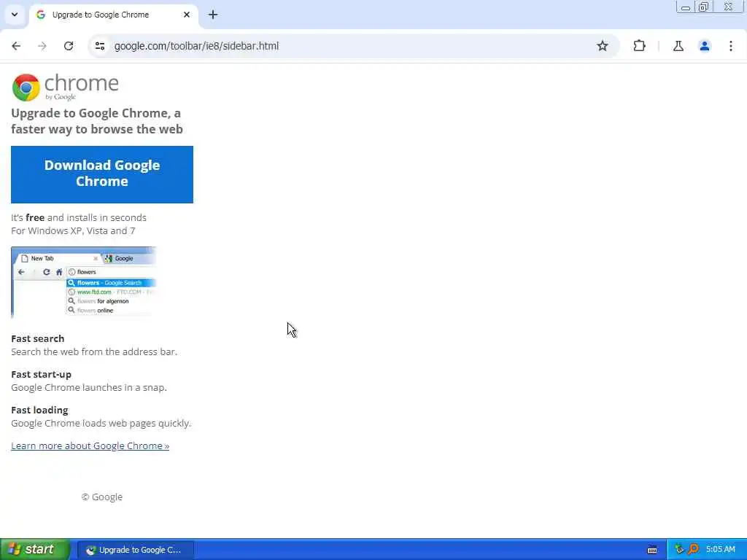Expand the tab search dropdown arrow
The image size is (747, 560).
pyautogui.click(x=15, y=15)
